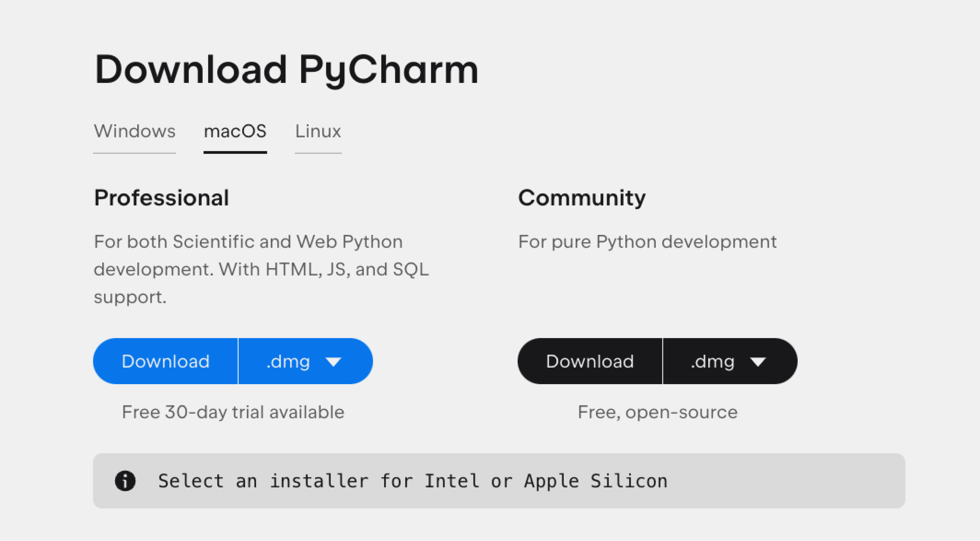Viewport: 980px width, 541px height.
Task: Select the macOS tab
Action: 235,132
